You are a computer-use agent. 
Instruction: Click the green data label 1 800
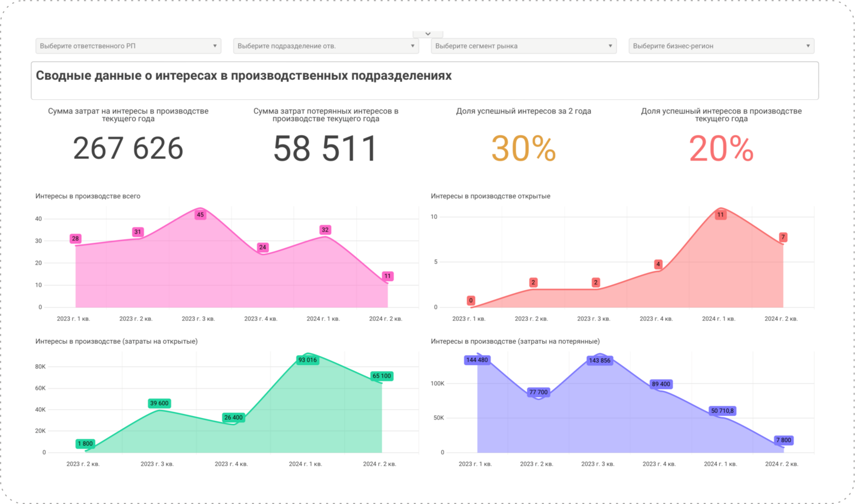pos(85,443)
